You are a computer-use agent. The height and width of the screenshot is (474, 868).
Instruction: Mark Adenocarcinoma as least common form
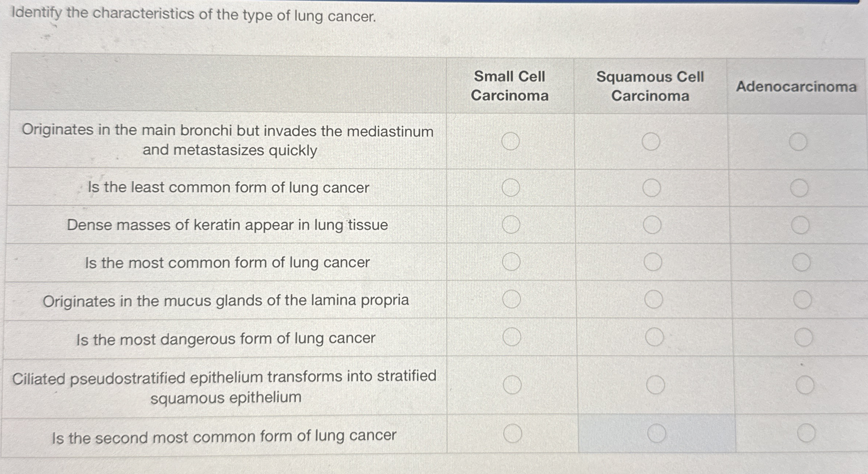pos(799,188)
